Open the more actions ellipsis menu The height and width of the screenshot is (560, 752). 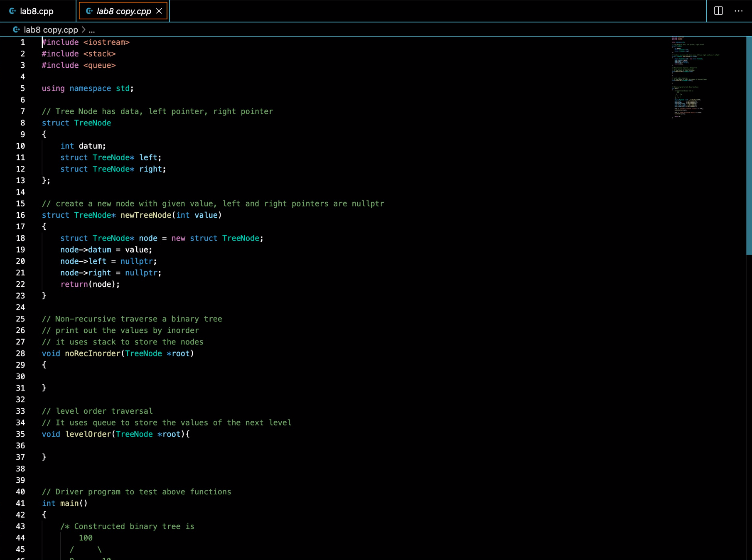point(738,11)
